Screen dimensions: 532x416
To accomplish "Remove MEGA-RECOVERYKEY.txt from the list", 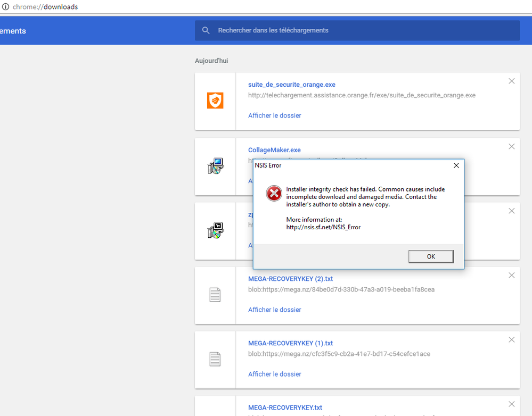I will coord(512,404).
